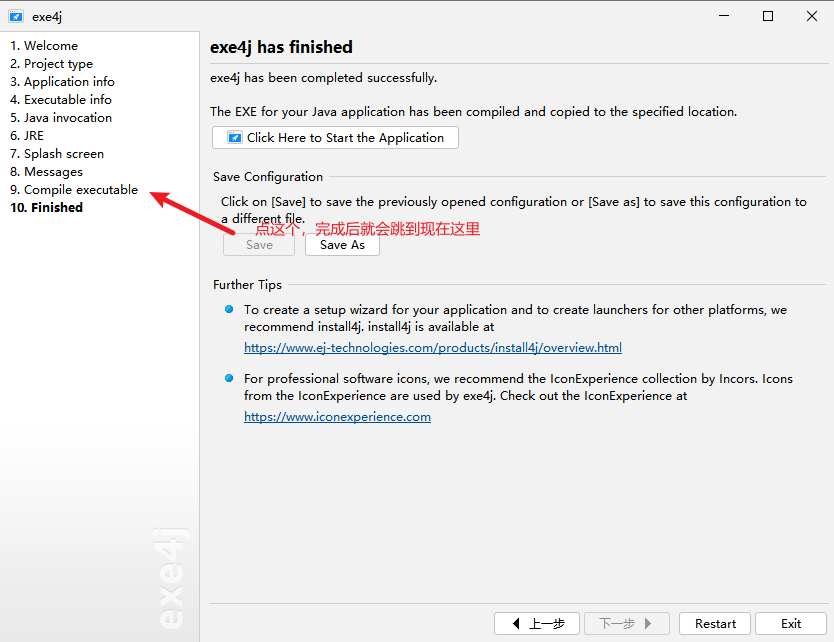This screenshot has width=834, height=642.
Task: Select Java invocation step
Action: pyautogui.click(x=61, y=118)
